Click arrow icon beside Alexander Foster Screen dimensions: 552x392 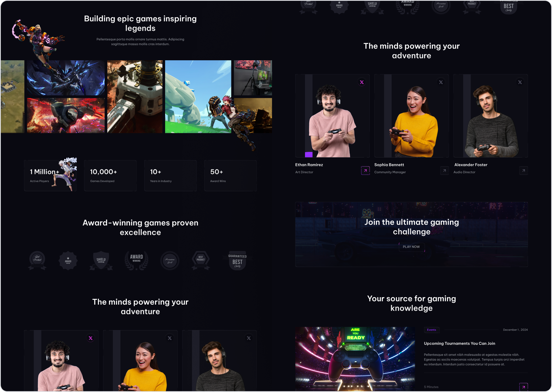click(524, 171)
